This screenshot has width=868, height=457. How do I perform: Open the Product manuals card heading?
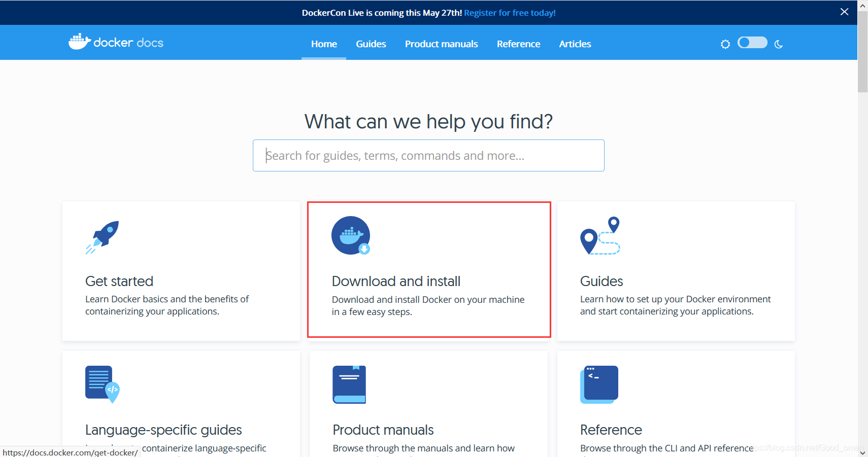tap(383, 430)
